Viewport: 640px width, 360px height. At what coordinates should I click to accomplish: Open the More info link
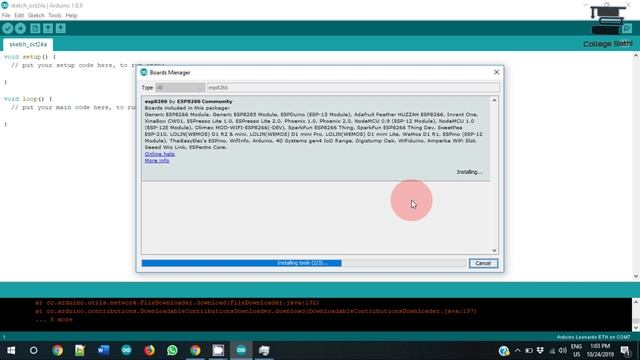[x=157, y=160]
